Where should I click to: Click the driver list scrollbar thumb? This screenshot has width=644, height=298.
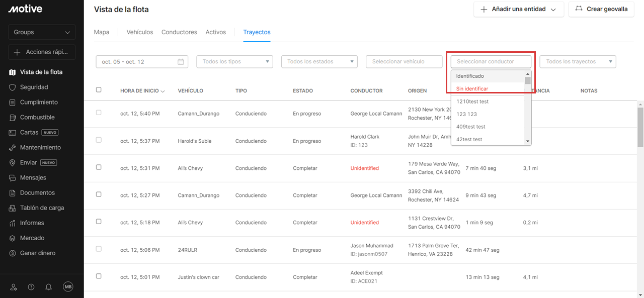click(528, 80)
